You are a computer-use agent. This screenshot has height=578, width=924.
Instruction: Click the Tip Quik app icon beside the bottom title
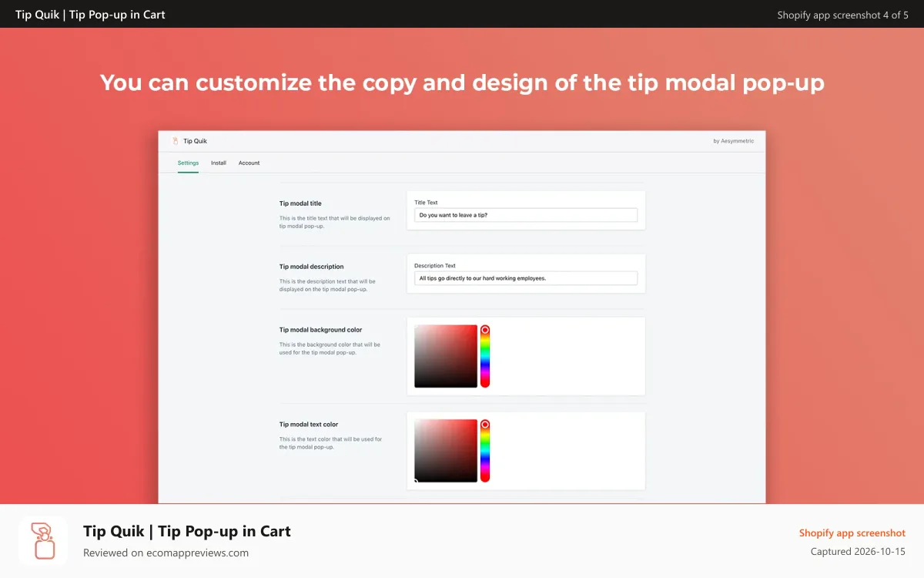coord(43,541)
